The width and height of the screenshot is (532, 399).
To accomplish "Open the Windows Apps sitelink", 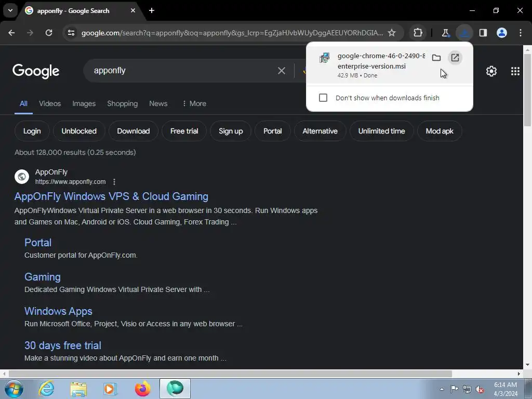I will coord(58,311).
